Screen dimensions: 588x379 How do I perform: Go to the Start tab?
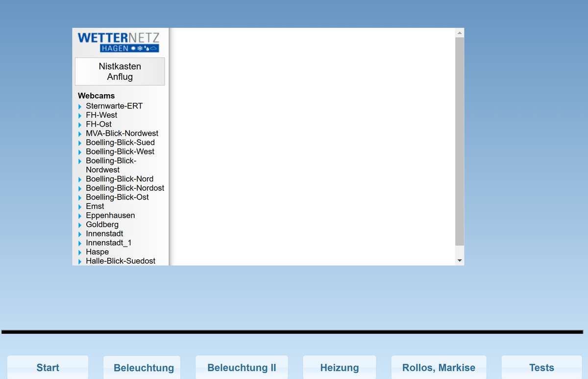[48, 367]
